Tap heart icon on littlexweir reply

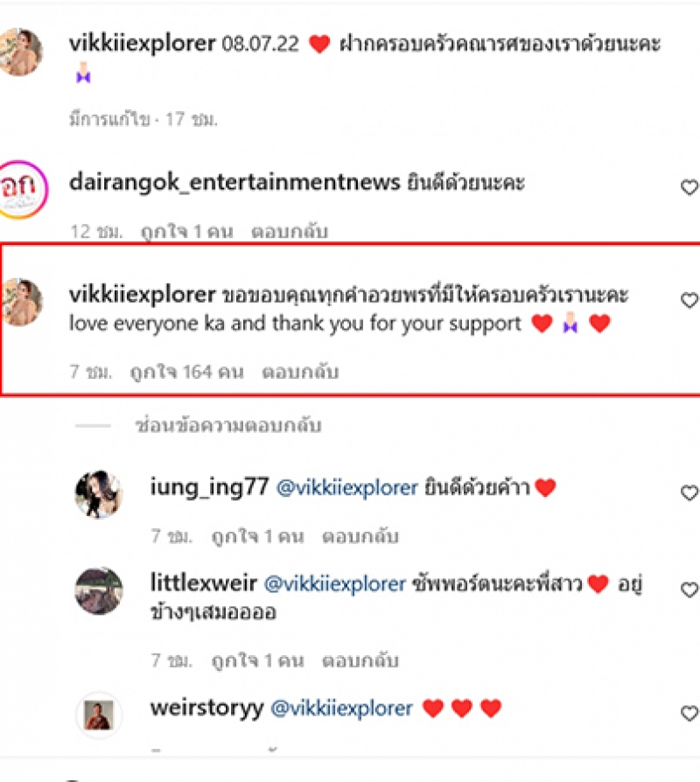pos(689,589)
